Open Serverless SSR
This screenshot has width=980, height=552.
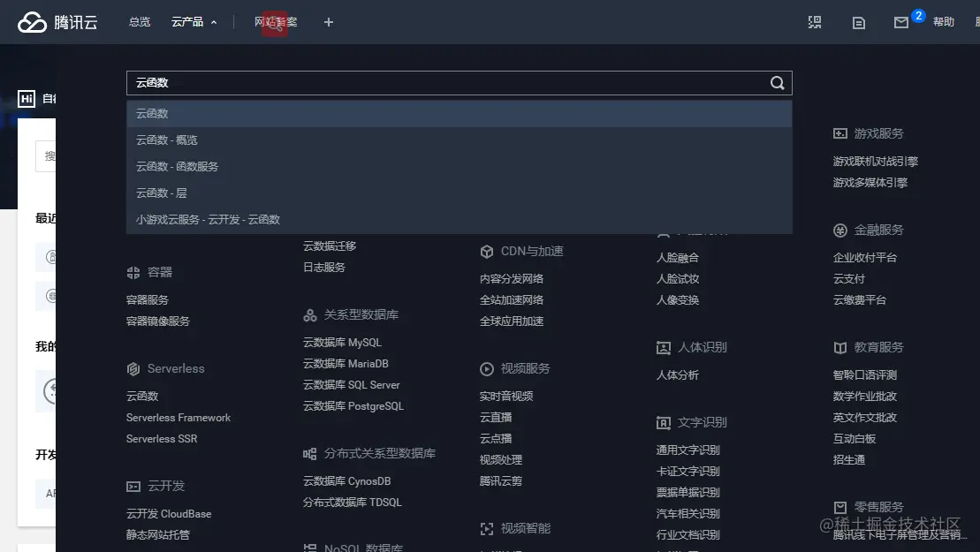coord(162,438)
